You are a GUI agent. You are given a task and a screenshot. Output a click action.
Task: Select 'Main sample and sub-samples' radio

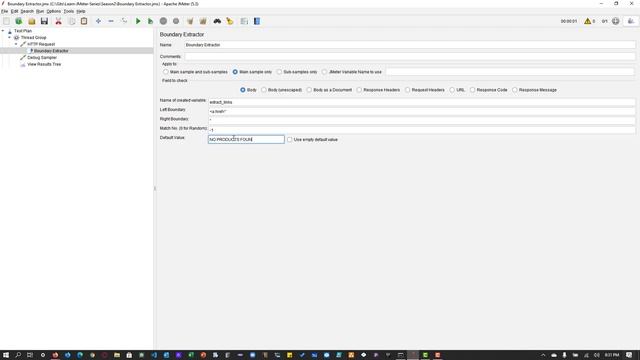click(166, 72)
